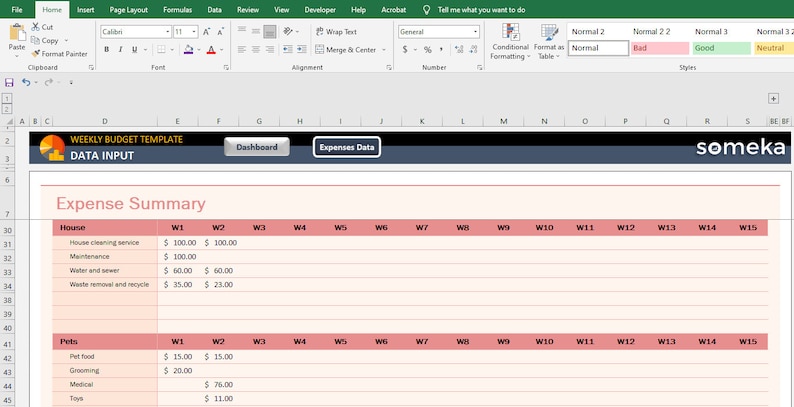Decrease font size with small A icon

point(220,32)
